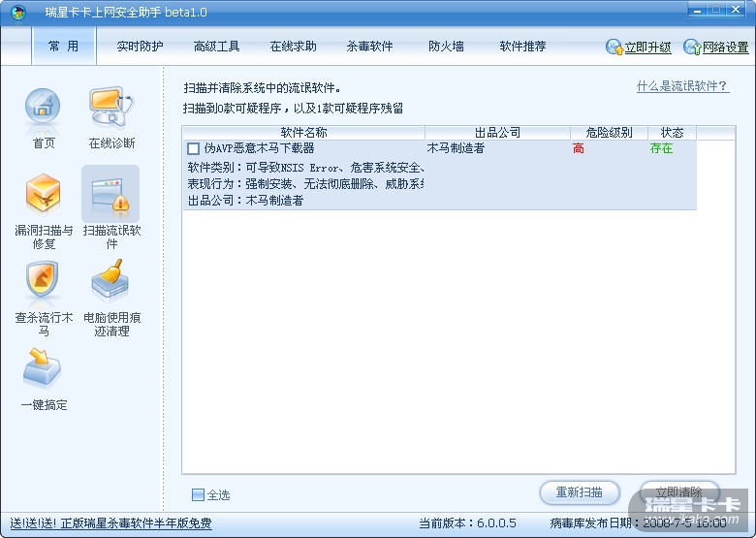Click the 网络设置 globe icon

[x=692, y=47]
